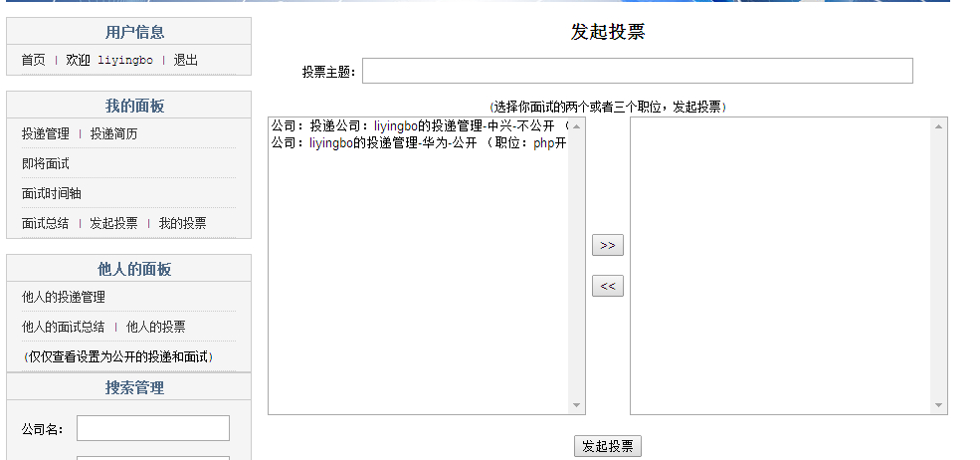
Task: Click the >> move right button
Action: 607,245
